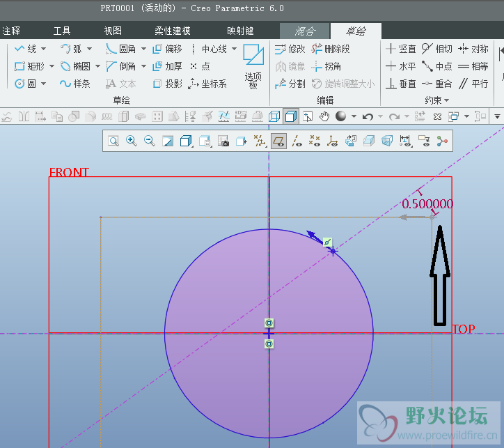This screenshot has height=448, width=504.
Task: Select the 弧 (Arc) sketch tool
Action: click(x=71, y=49)
